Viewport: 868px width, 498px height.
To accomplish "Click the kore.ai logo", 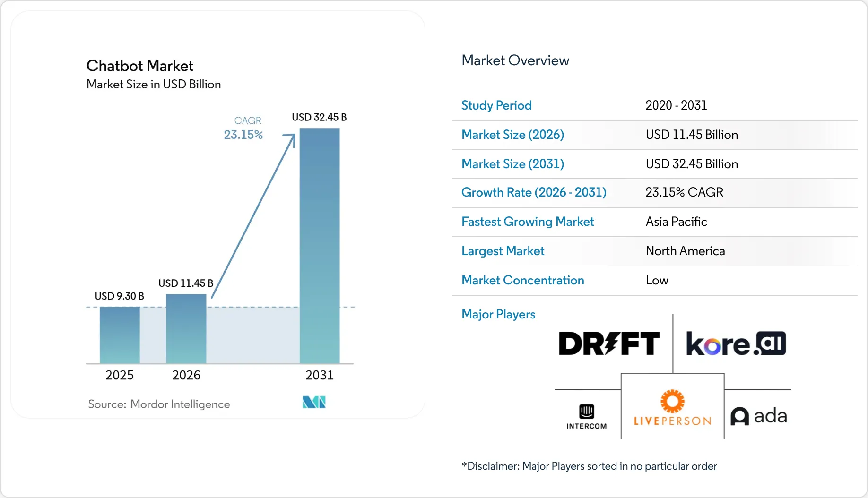I will click(736, 343).
